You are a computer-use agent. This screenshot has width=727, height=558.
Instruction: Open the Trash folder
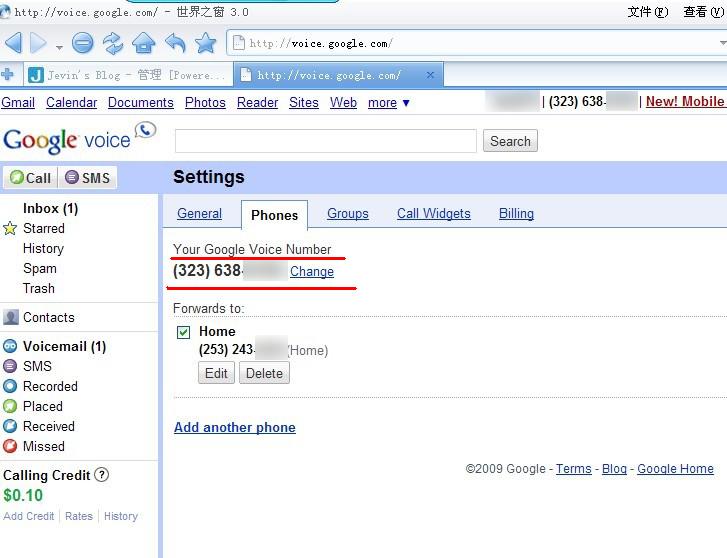pyautogui.click(x=38, y=288)
